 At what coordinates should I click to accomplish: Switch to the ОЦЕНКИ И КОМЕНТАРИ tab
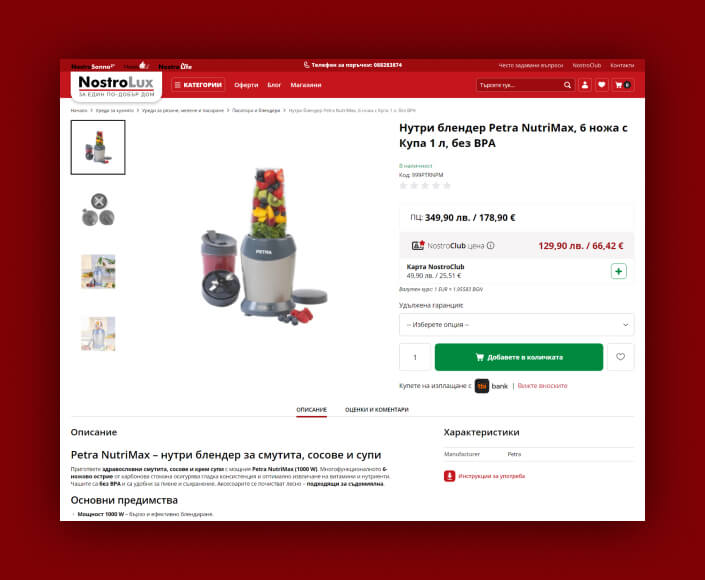coord(377,410)
